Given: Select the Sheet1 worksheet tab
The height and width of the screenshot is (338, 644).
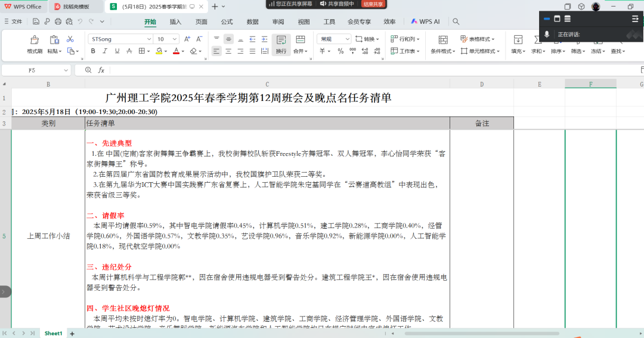Looking at the screenshot, I should pos(53,333).
